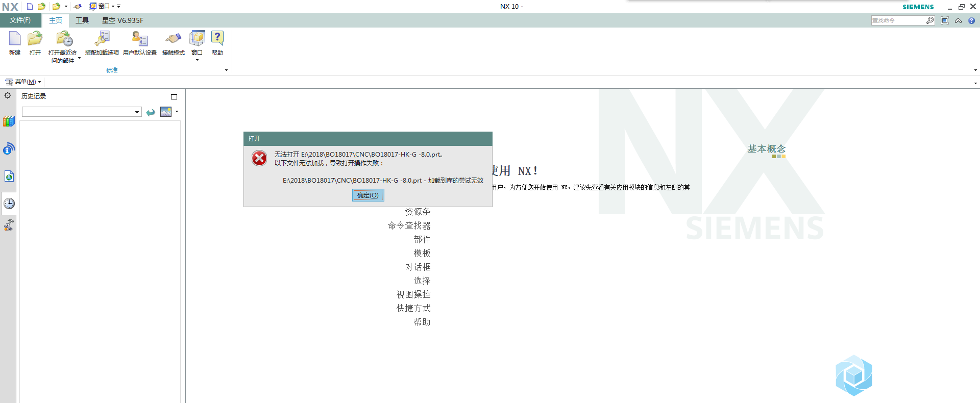Open the 选择 welcome topic
The height and width of the screenshot is (403, 980).
click(x=422, y=281)
